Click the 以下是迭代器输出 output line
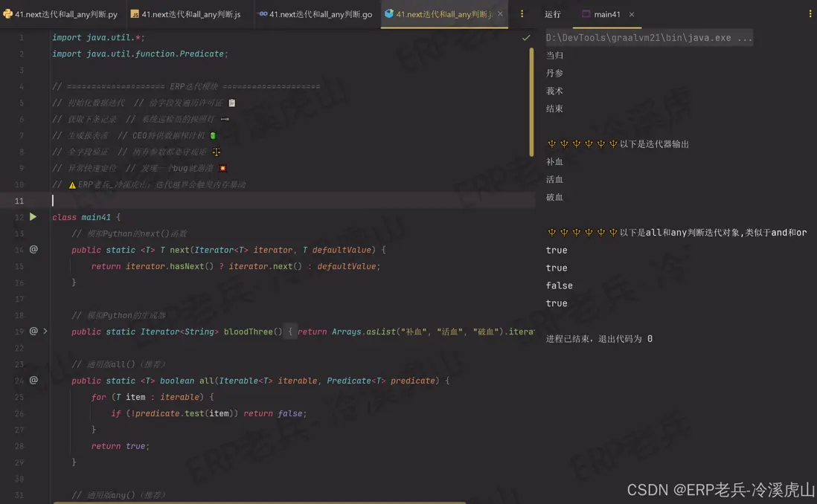 tap(618, 144)
